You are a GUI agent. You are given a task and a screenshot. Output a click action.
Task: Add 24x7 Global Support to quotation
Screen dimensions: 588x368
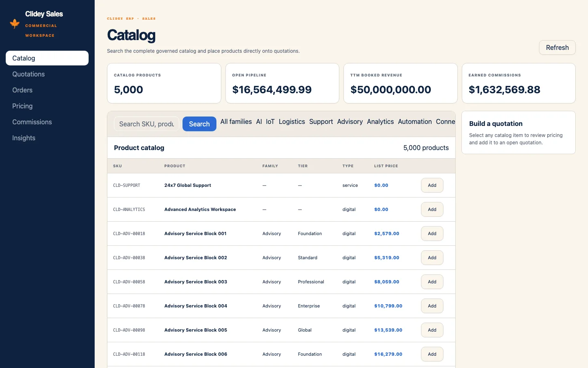[432, 185]
